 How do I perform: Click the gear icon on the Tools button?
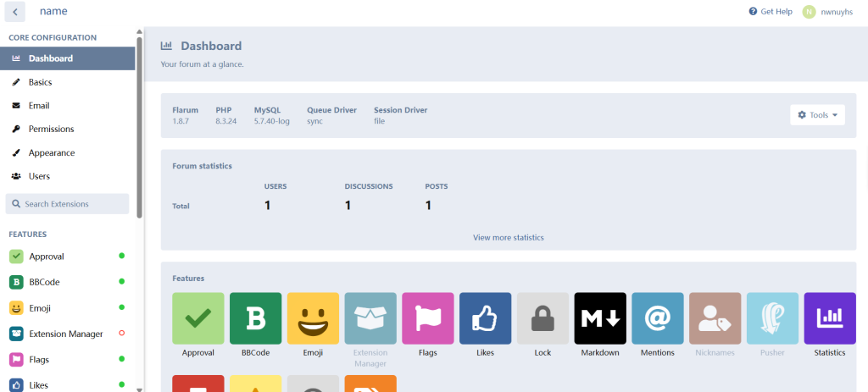[802, 115]
